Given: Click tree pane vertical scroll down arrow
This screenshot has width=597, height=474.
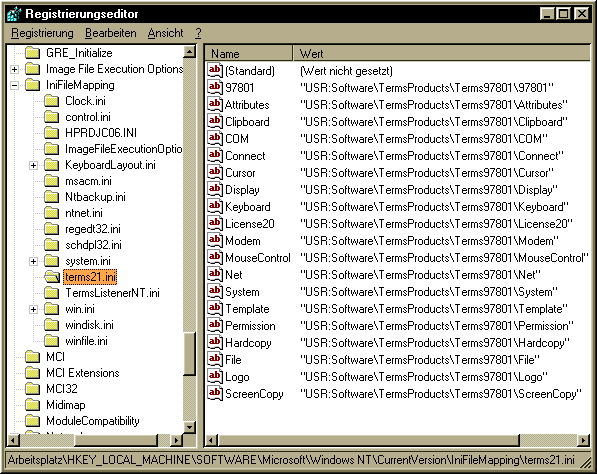Looking at the screenshot, I should coord(189,427).
